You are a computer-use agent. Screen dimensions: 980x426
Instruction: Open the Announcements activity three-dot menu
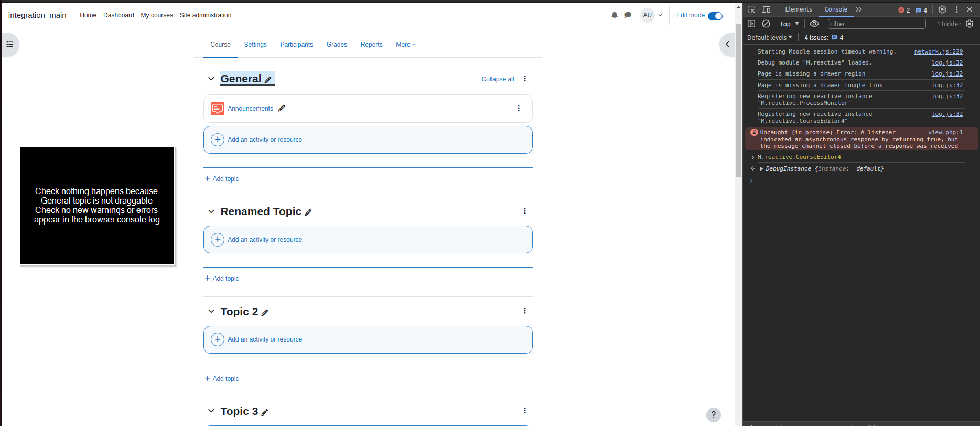(x=519, y=109)
